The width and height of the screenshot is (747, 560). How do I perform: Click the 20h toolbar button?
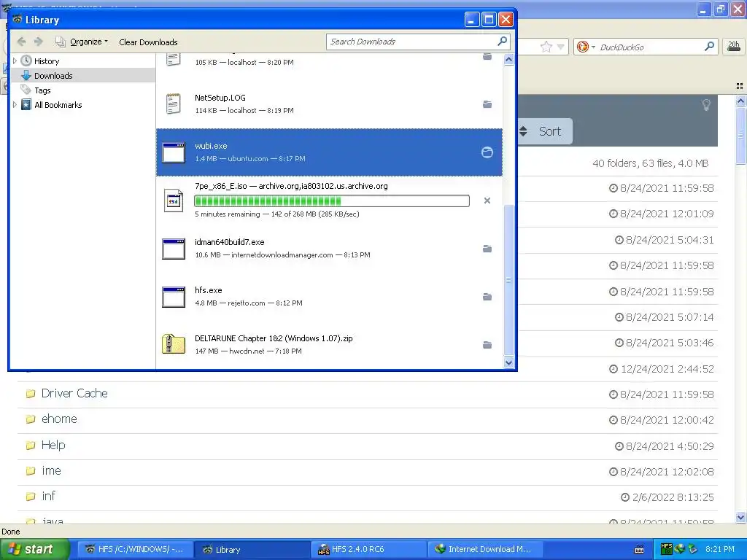pos(734,47)
